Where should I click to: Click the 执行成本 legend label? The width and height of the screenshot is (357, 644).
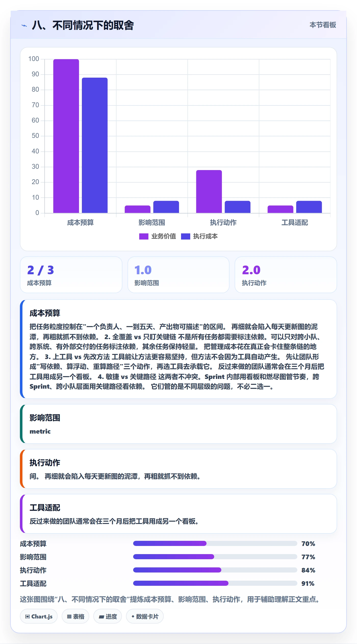click(x=205, y=236)
